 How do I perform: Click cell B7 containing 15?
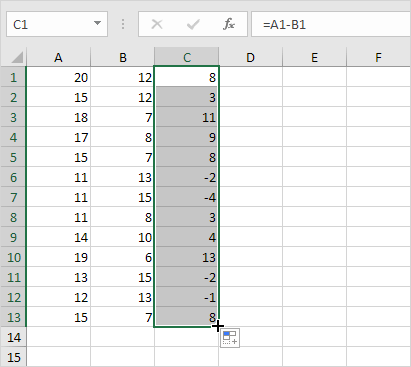122,197
